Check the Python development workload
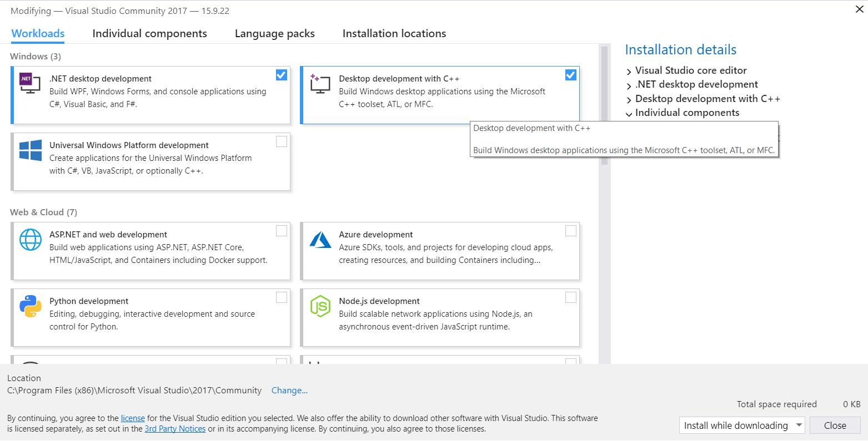This screenshot has width=868, height=441. click(x=282, y=297)
